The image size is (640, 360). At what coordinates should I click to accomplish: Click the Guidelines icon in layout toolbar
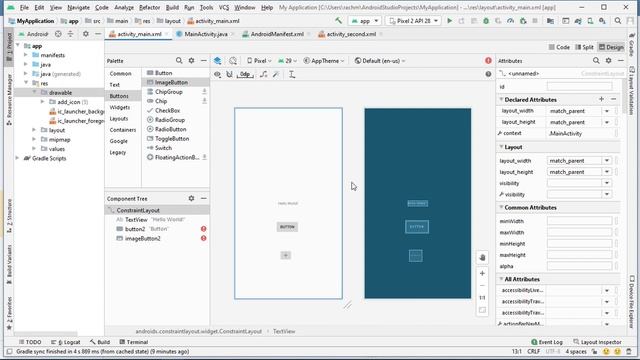pos(292,74)
